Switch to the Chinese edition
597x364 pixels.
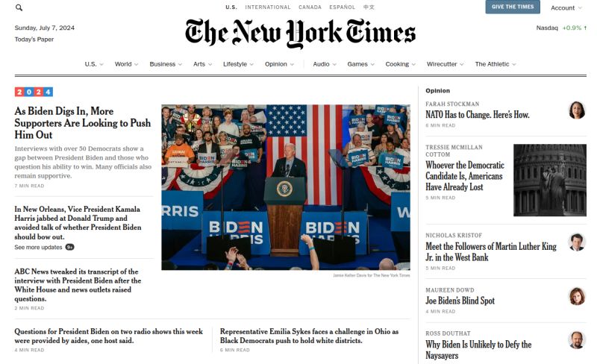[x=369, y=7]
